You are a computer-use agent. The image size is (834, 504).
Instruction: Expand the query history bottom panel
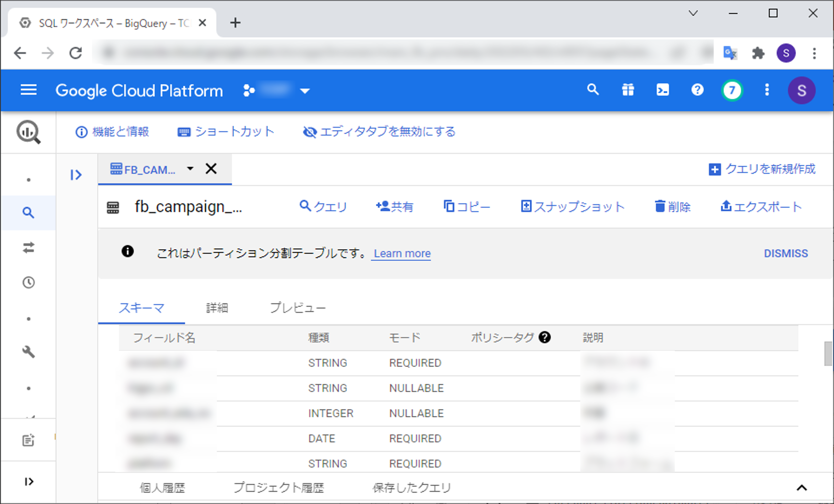[801, 488]
